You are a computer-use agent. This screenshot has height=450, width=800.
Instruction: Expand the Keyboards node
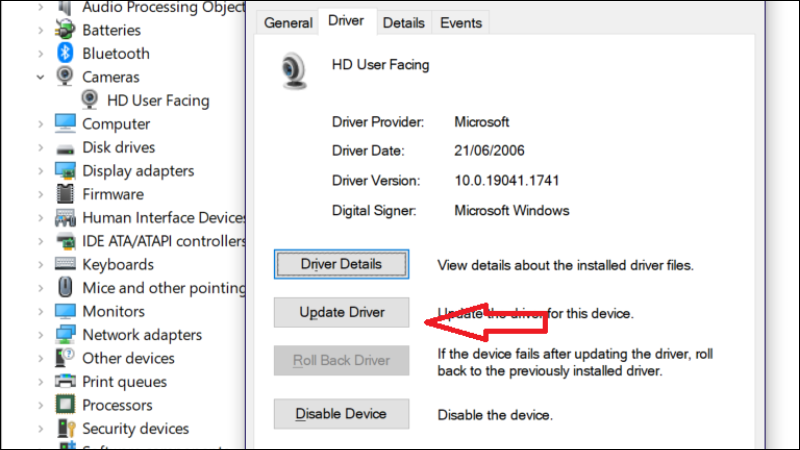click(40, 264)
